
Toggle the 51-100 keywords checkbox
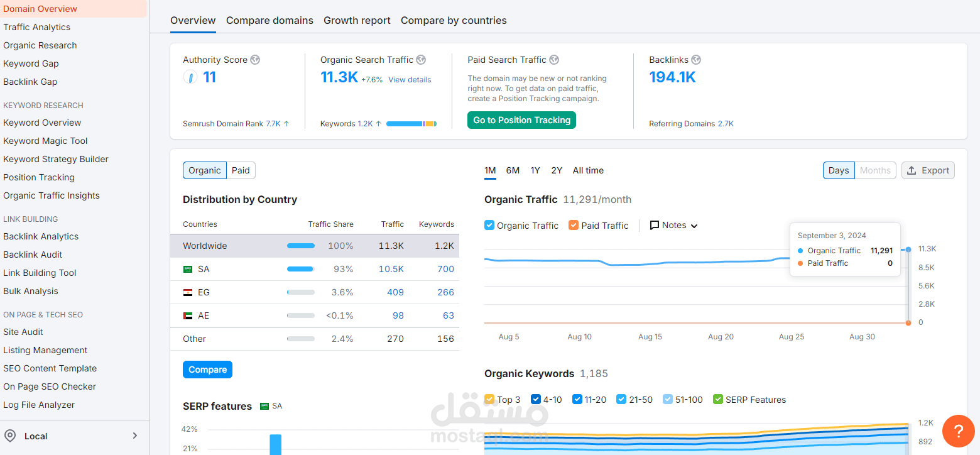pyautogui.click(x=668, y=399)
